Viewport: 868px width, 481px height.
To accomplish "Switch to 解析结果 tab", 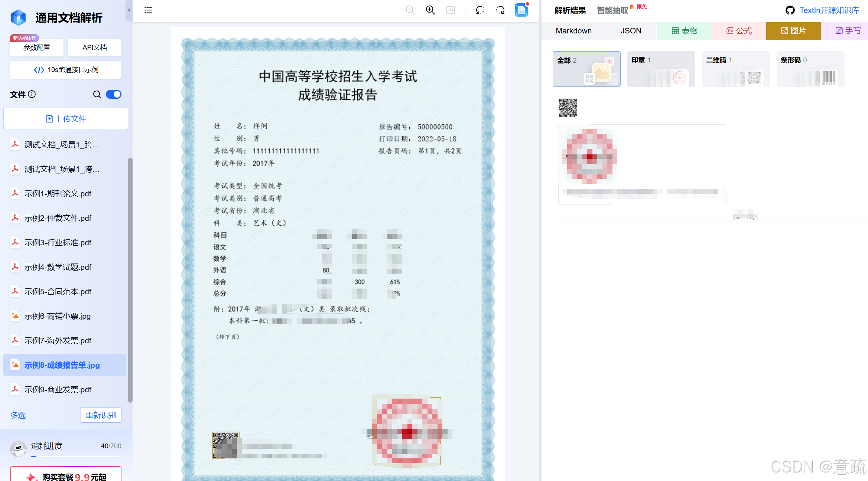I will coord(570,10).
